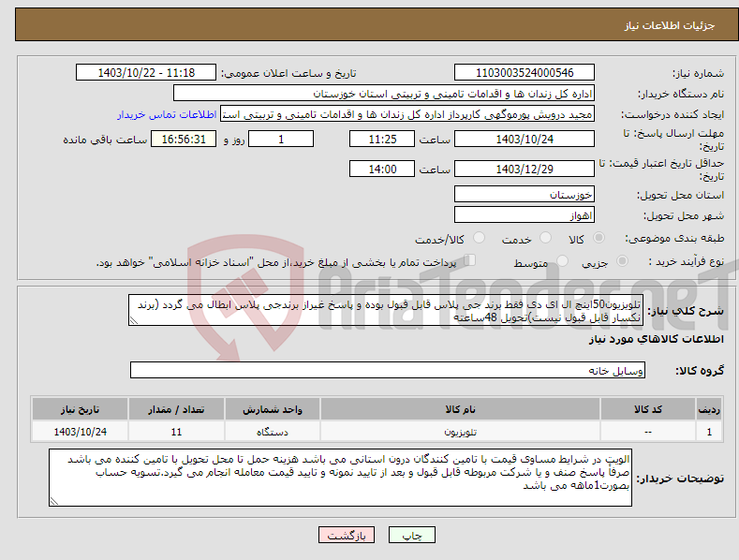Click the چاپ print button
This screenshot has width=739, height=560.
pyautogui.click(x=412, y=535)
